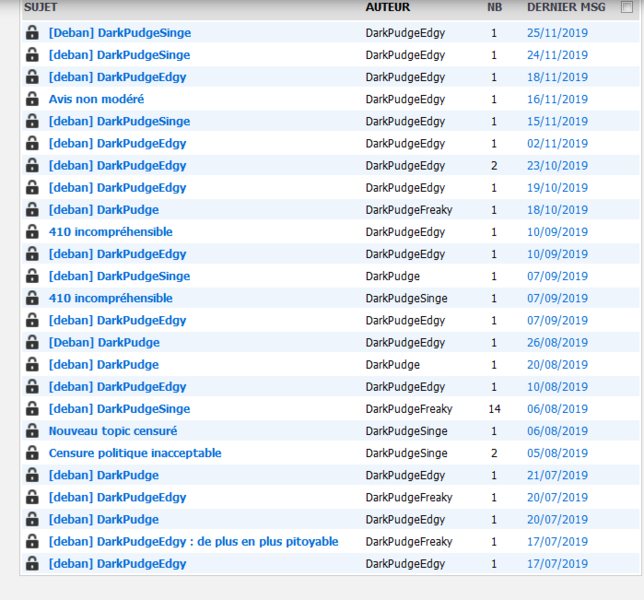Click lock icon of the 18/11/2019 topic
The width and height of the screenshot is (644, 600).
[x=32, y=77]
